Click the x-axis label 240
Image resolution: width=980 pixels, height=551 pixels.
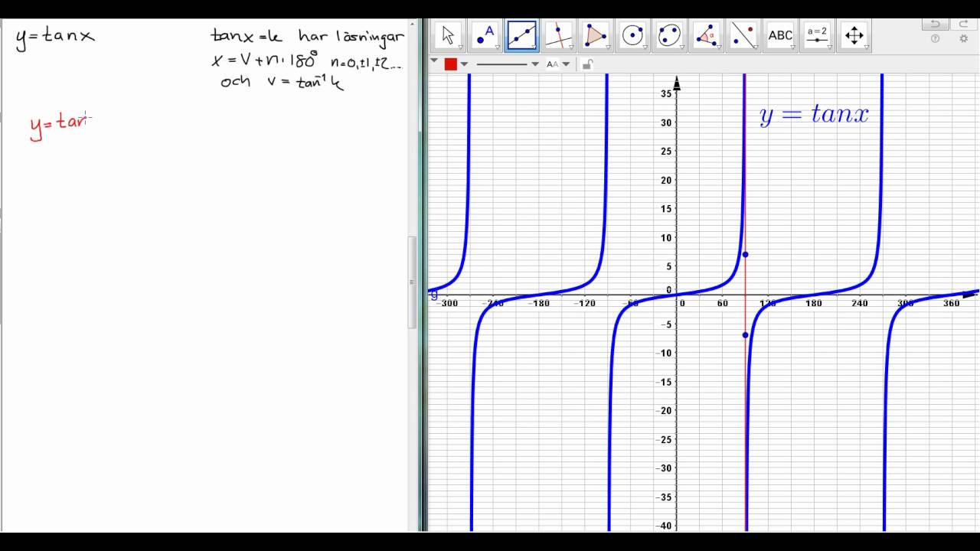(x=860, y=304)
